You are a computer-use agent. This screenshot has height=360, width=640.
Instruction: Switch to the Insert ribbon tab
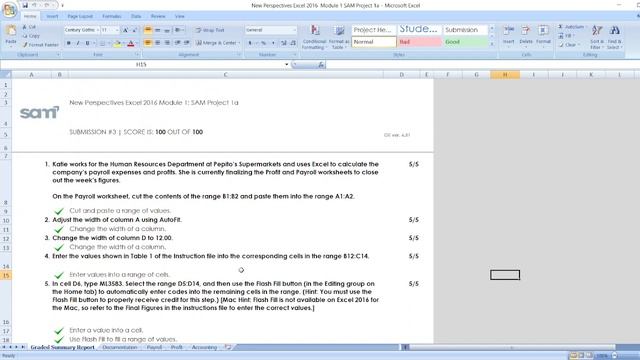click(52, 16)
